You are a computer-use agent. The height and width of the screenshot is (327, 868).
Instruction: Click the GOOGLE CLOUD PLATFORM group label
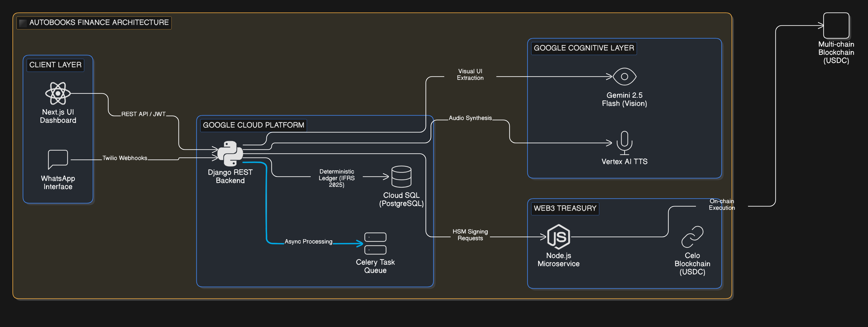(x=254, y=125)
